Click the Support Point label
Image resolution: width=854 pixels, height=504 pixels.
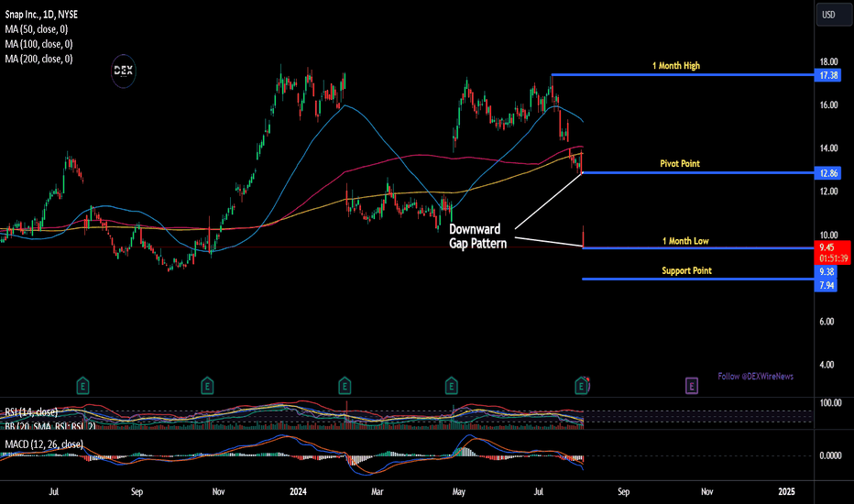[687, 271]
